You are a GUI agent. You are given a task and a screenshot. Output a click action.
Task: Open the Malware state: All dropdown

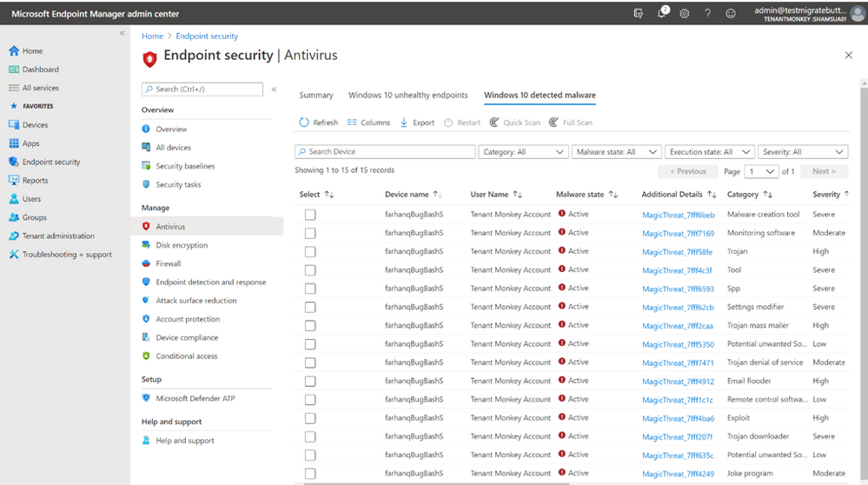tap(616, 152)
